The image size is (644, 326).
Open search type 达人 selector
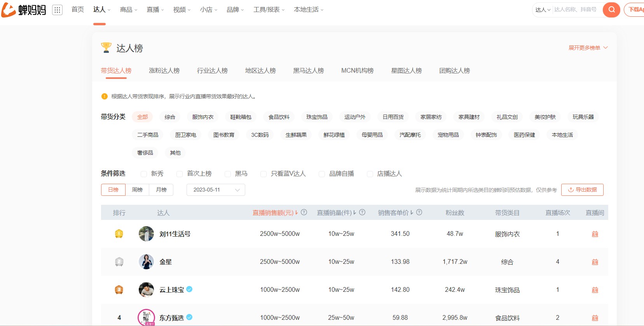pos(543,10)
